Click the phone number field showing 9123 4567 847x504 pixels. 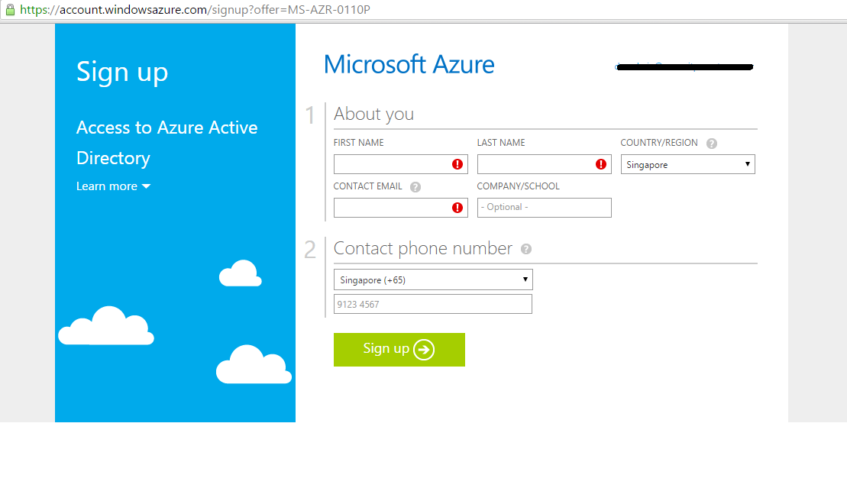pos(433,304)
